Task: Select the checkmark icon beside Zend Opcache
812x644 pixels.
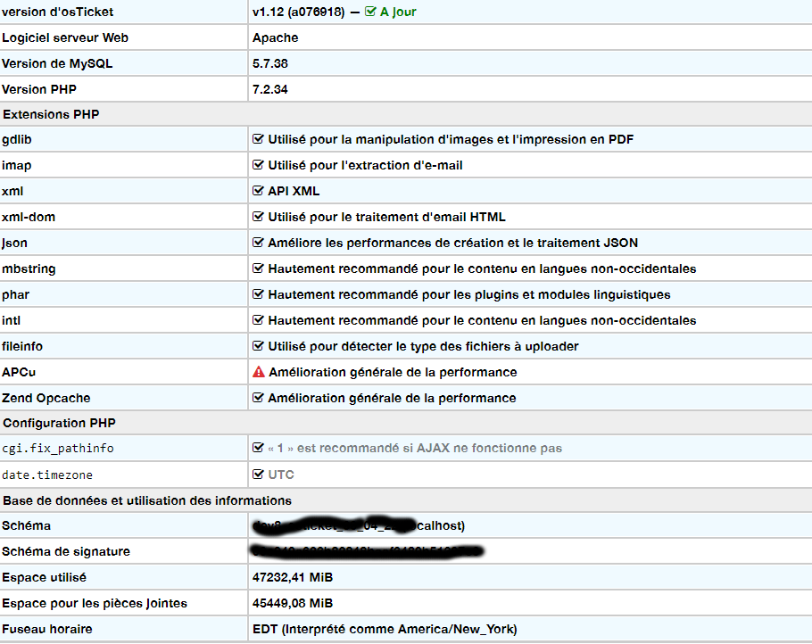Action: (258, 398)
